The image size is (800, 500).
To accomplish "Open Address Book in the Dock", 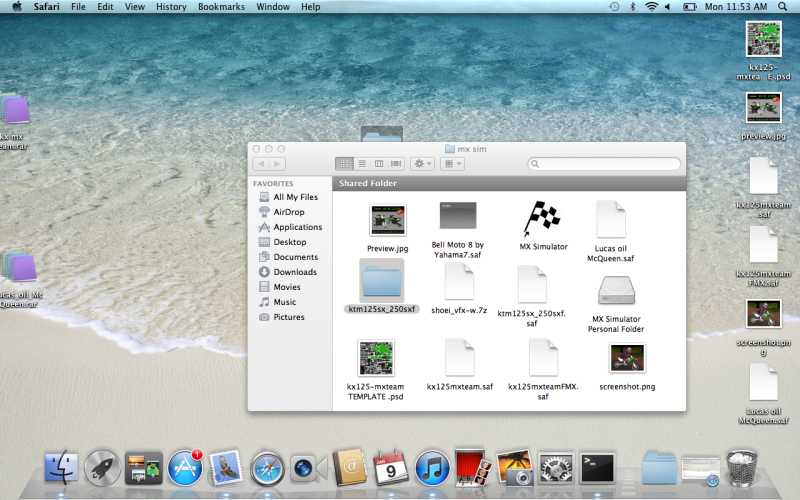I will (x=350, y=466).
